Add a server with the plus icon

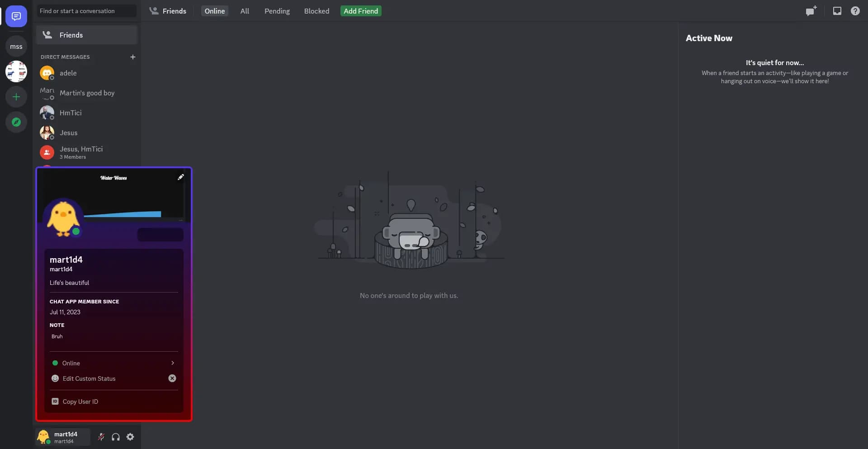point(16,97)
